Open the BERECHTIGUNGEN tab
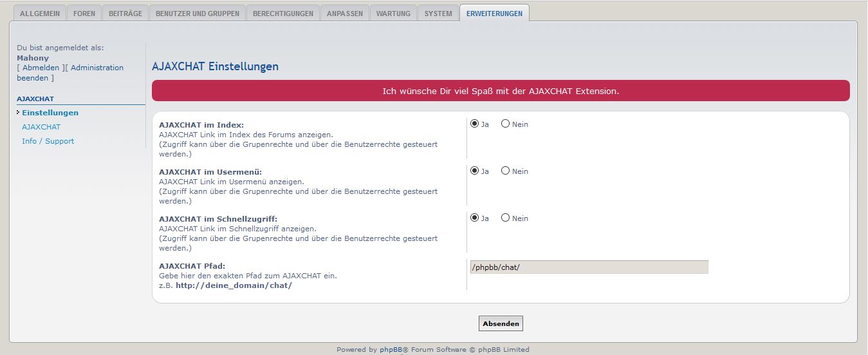 283,13
